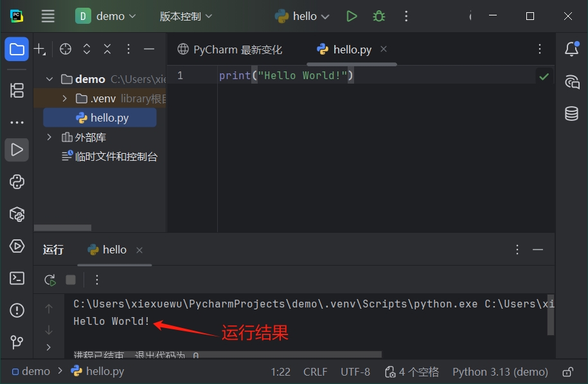Expand all in project tree
Viewport: 588px width, 384px height.
[87, 49]
